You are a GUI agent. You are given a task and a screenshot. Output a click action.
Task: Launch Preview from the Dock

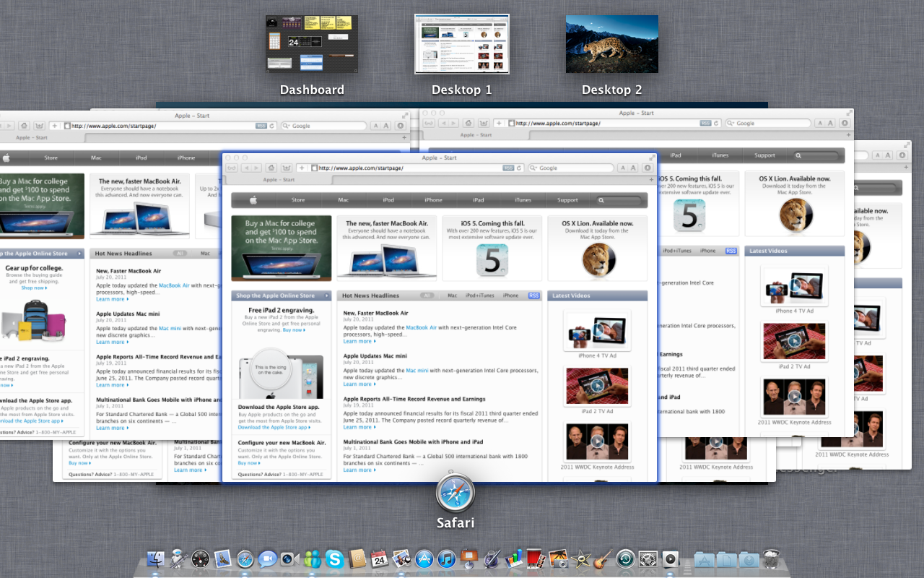click(401, 558)
